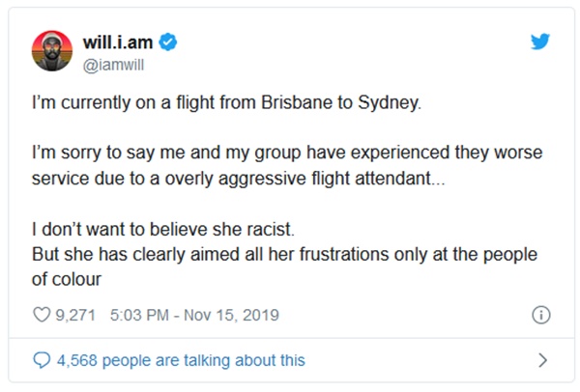Viewport: 580px width, 392px height.
Task: Like the tweet with the heart icon
Action: [x=42, y=314]
